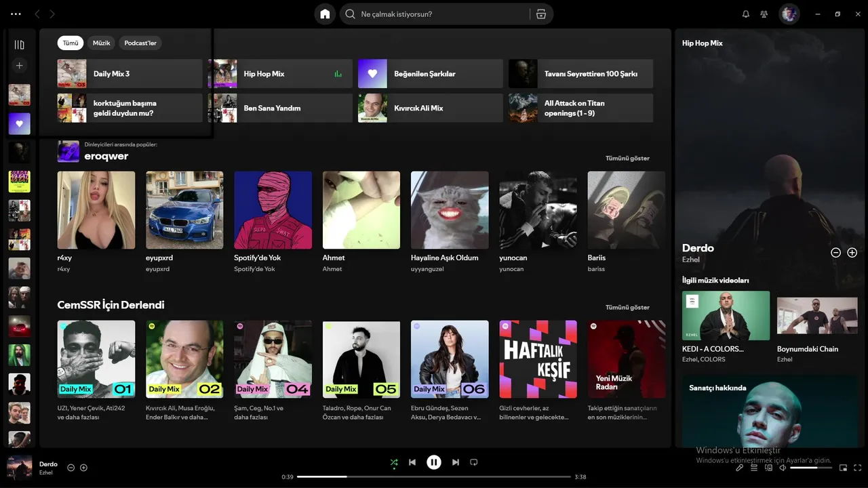Open Liked Songs heart in library sidebar
The image size is (868, 488).
(19, 124)
